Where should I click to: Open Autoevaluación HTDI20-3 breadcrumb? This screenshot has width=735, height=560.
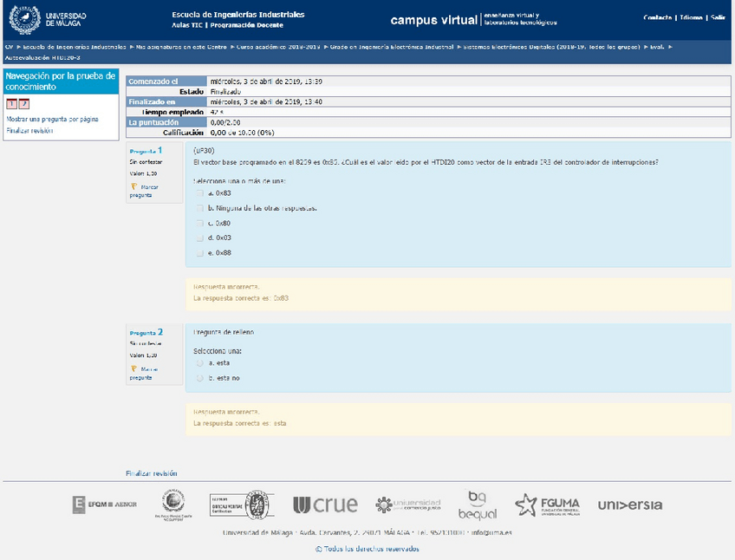point(42,58)
